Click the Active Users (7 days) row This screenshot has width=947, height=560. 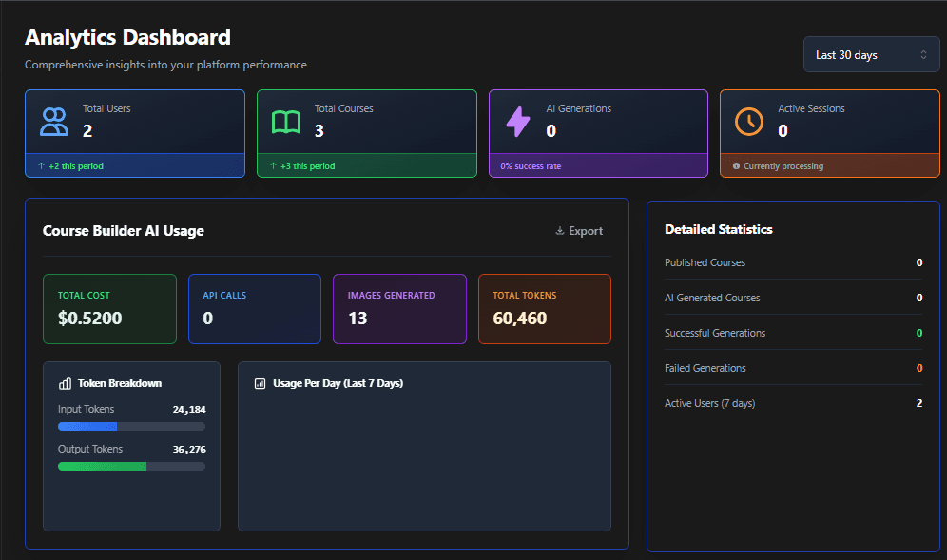(x=792, y=403)
